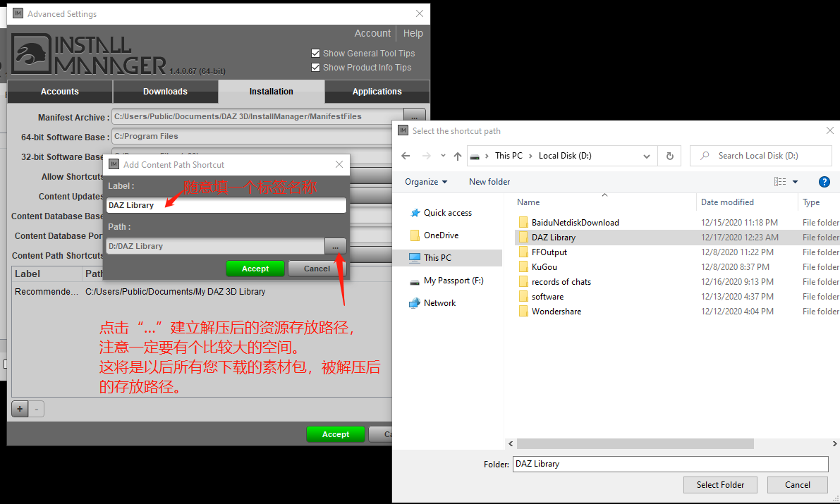Toggle Show Product Info Tips checkbox
Image resolution: width=840 pixels, height=504 pixels.
315,68
